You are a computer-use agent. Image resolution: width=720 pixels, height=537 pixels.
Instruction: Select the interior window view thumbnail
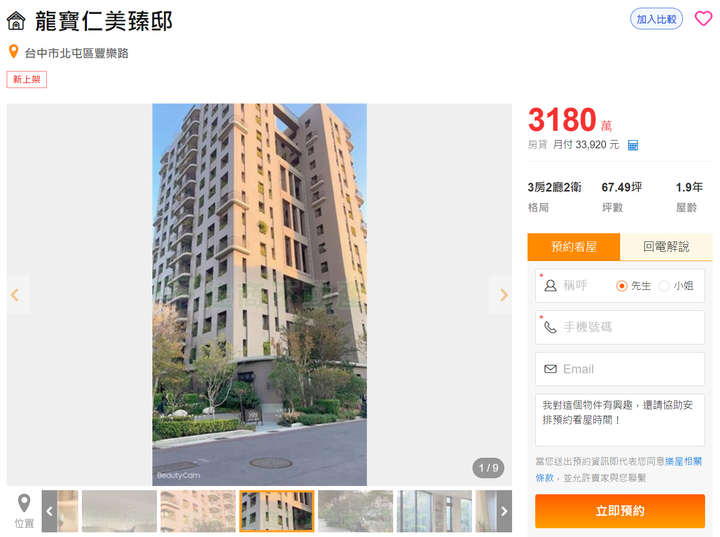tap(434, 511)
